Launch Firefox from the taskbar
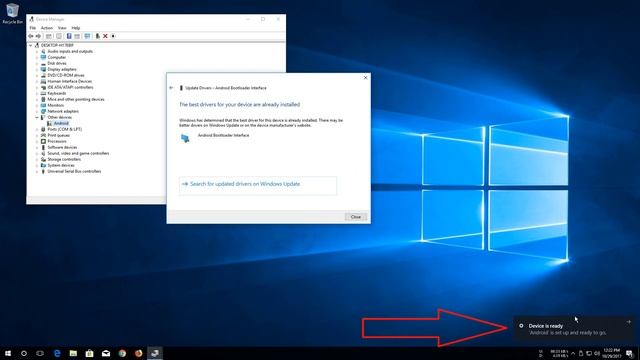Screen dimensions: 640x360 point(138,353)
